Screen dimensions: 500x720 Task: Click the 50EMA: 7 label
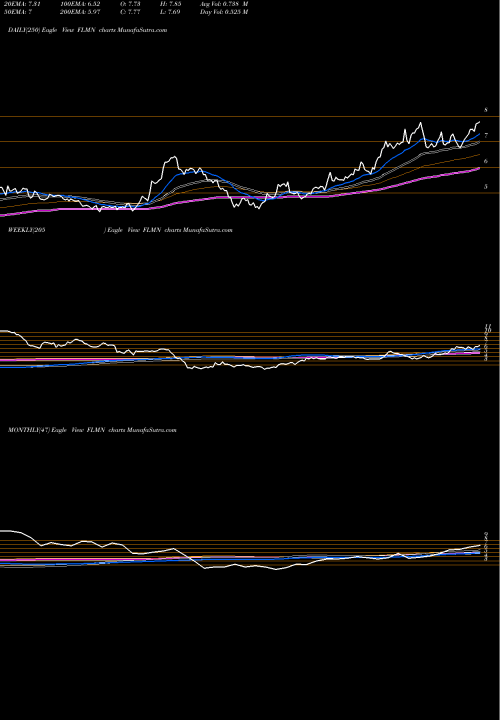[x=19, y=12]
